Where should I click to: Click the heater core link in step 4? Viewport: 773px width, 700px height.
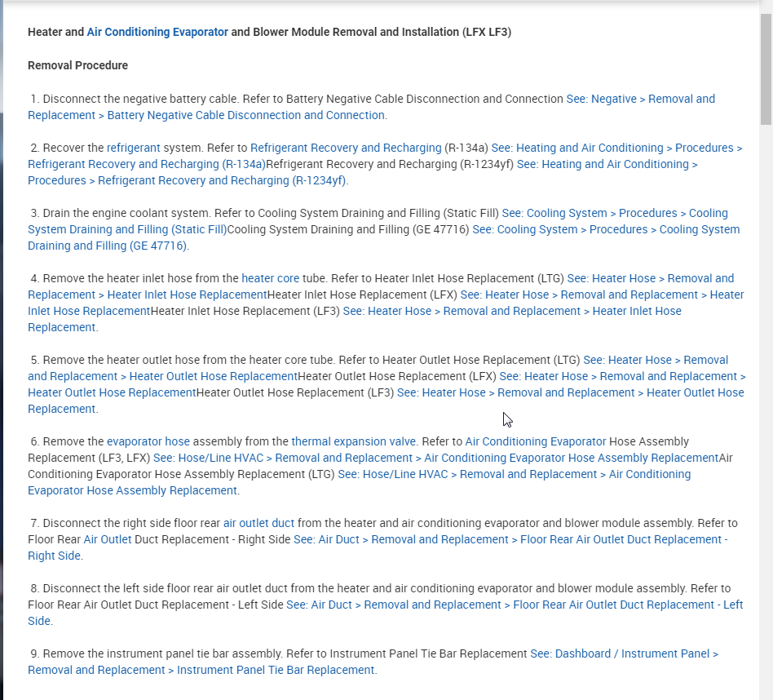pos(270,278)
